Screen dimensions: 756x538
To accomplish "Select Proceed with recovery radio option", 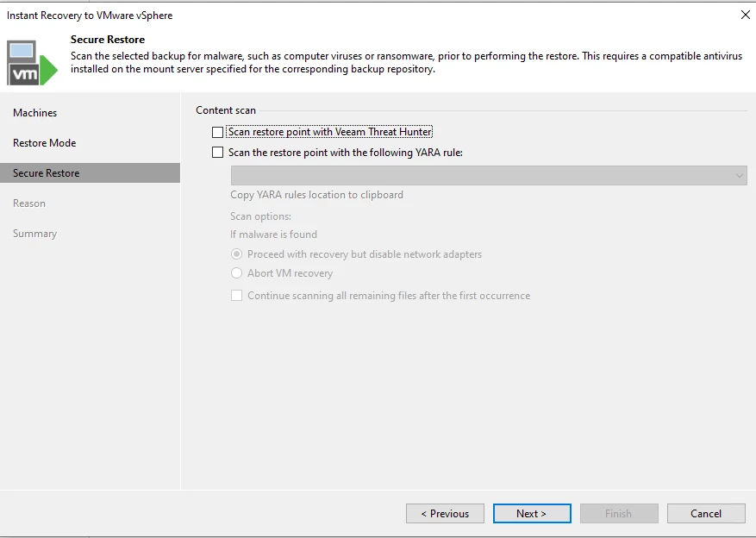I will click(236, 254).
